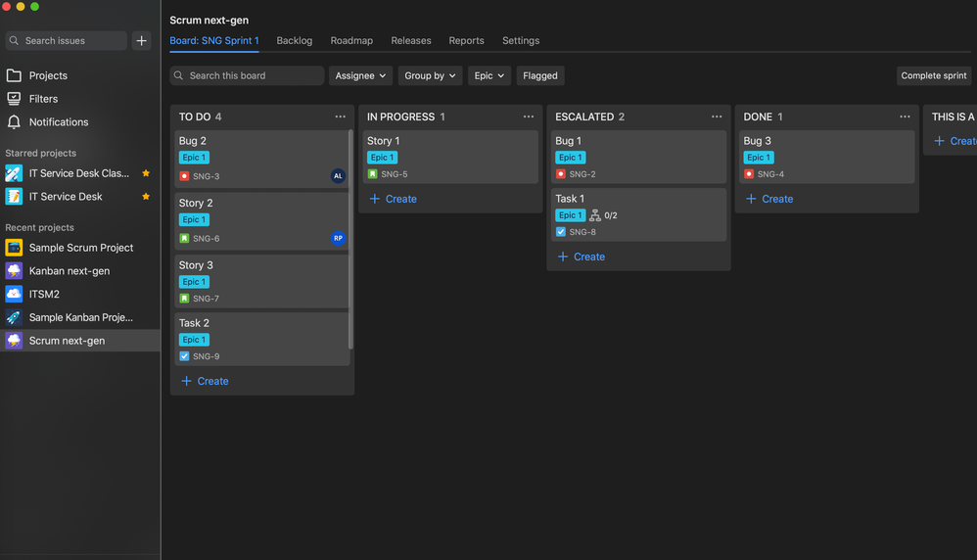The width and height of the screenshot is (977, 560).
Task: Click story type icon next to SNG-6
Action: [184, 238]
